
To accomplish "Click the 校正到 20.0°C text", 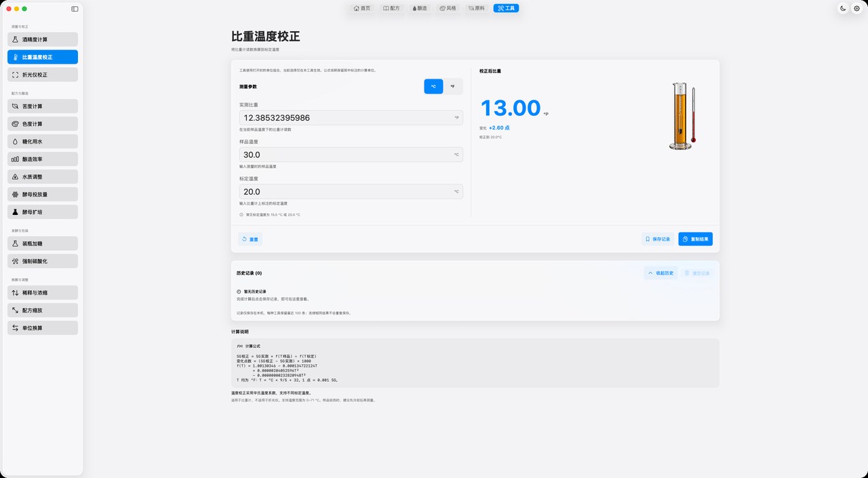I will coord(490,137).
